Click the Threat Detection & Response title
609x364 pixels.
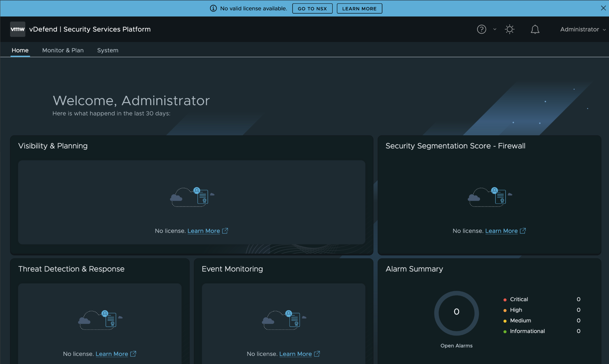point(71,269)
